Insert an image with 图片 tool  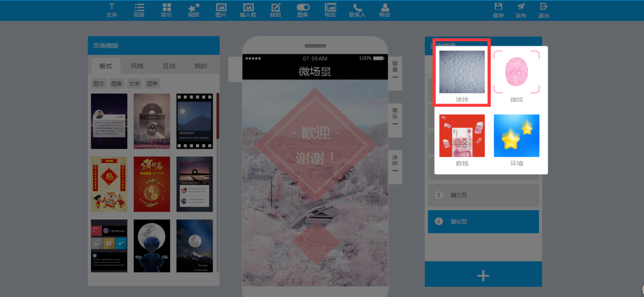coord(221,10)
